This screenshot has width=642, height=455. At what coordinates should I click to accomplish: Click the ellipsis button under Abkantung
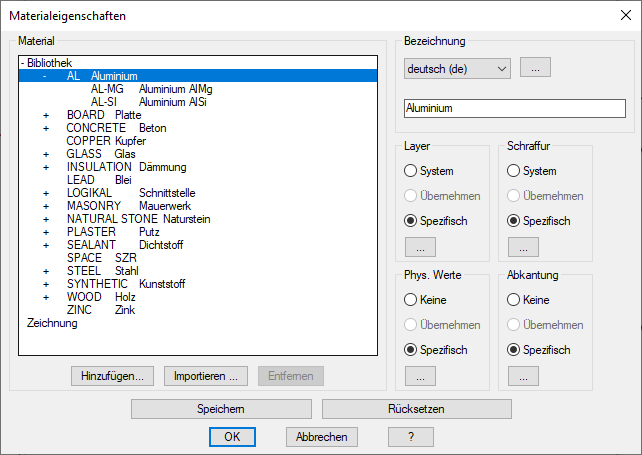pyautogui.click(x=523, y=376)
